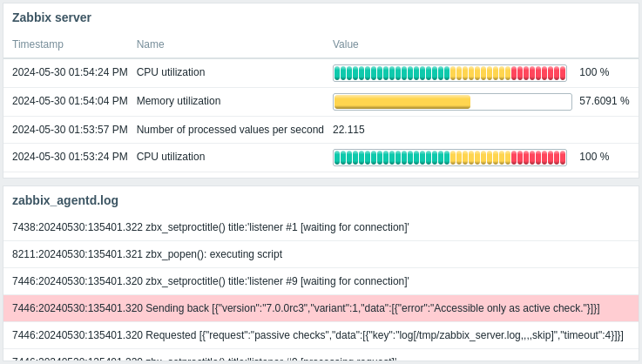Select highlighted Sending back error log line
This screenshot has height=364, width=642.
pyautogui.click(x=321, y=308)
